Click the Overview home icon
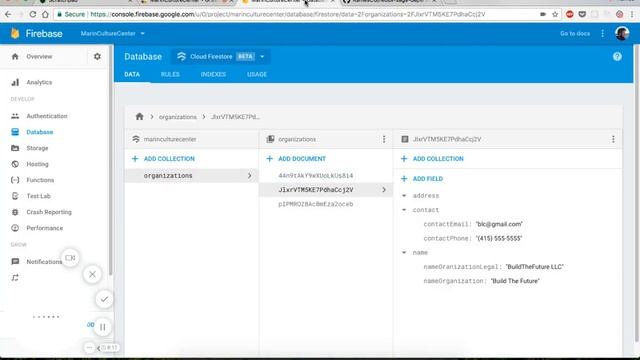Screen dimensions: 640x360 tap(15, 56)
